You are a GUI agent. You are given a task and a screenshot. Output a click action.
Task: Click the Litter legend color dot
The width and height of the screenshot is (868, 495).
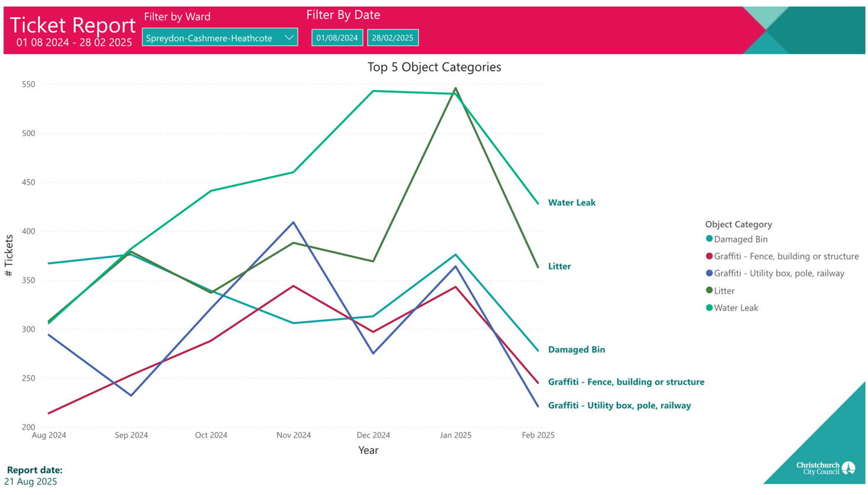[x=709, y=290]
